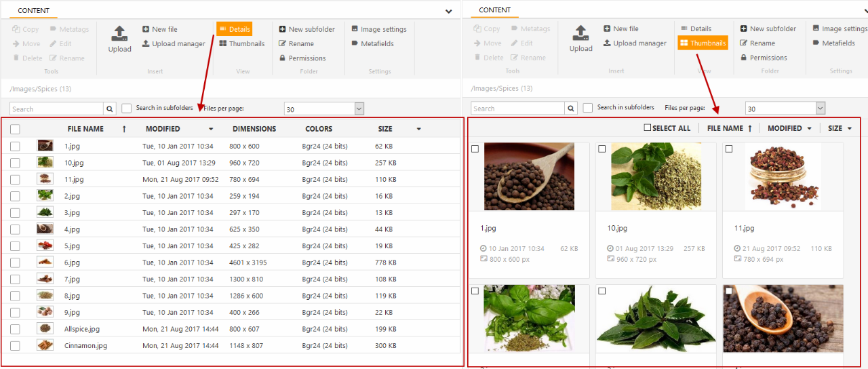Viewport: 868px width, 369px height.
Task: Open Upload manager in the details-view panel
Action: 173,43
